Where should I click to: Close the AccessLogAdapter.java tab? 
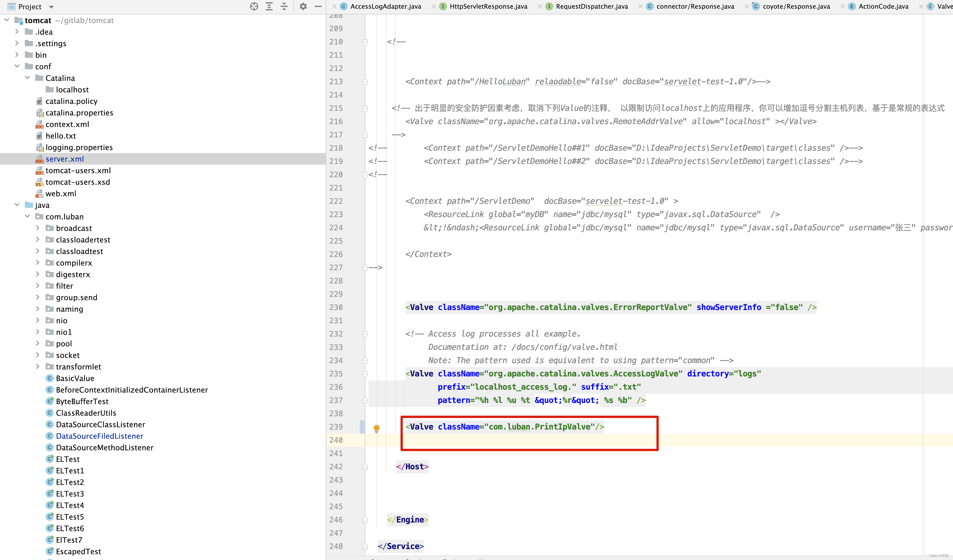(x=334, y=6)
